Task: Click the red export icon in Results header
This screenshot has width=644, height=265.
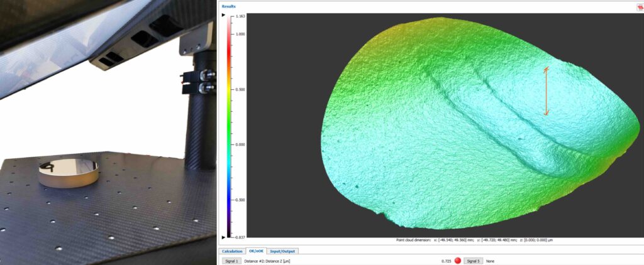Action: 639,7
